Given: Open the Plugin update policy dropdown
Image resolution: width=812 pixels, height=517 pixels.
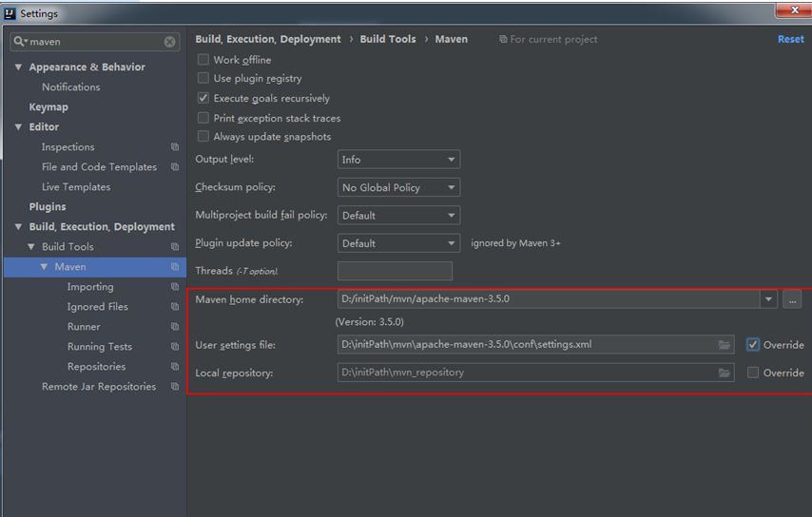Looking at the screenshot, I should tap(398, 243).
